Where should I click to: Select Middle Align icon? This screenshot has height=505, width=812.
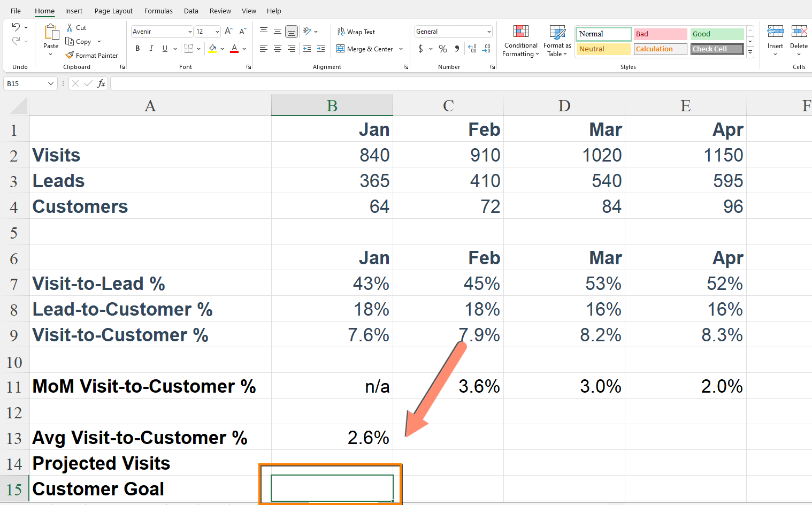[x=278, y=32]
